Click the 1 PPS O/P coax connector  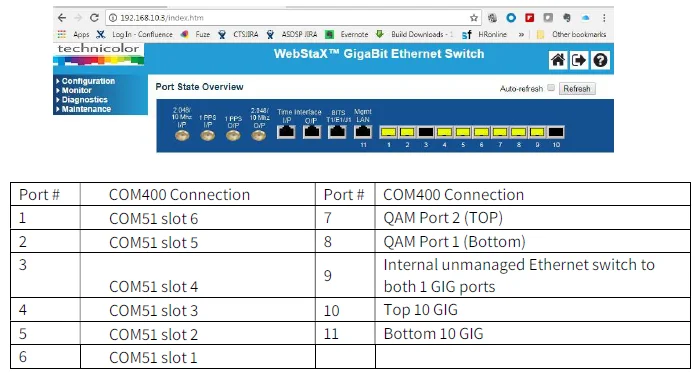233,136
